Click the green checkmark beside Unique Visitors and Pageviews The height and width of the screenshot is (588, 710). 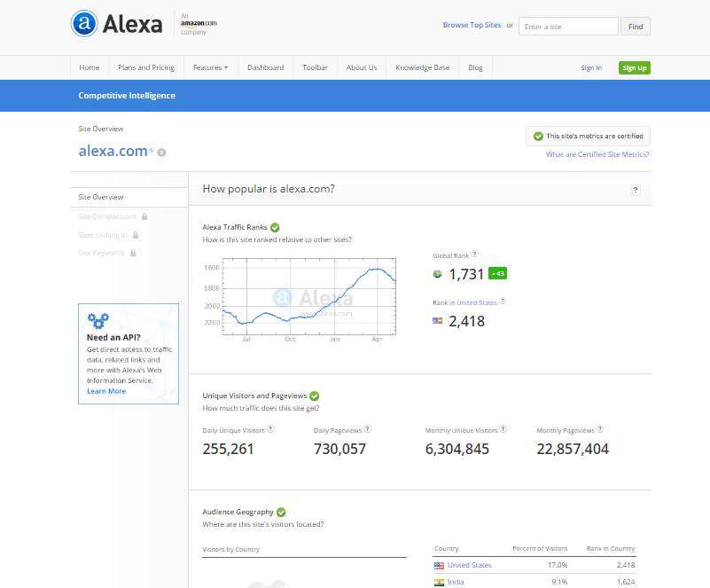315,396
